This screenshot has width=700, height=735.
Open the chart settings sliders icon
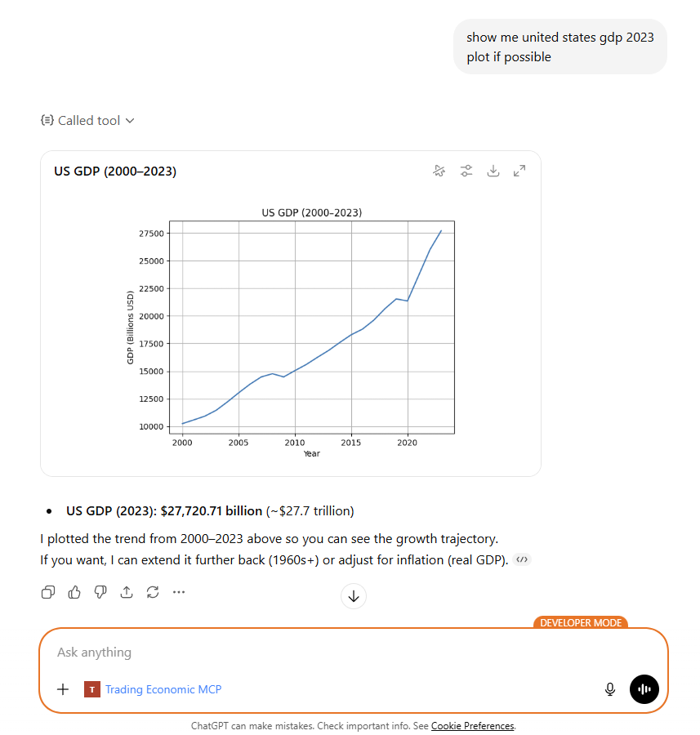click(466, 171)
